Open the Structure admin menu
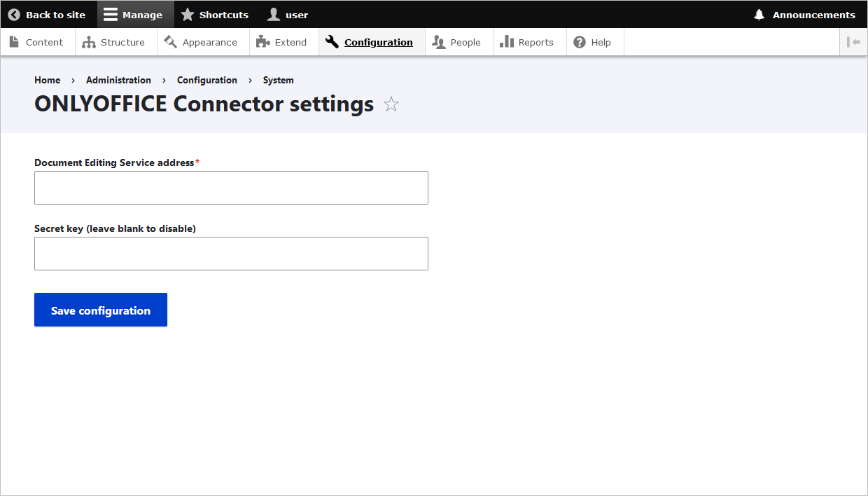 pos(115,42)
